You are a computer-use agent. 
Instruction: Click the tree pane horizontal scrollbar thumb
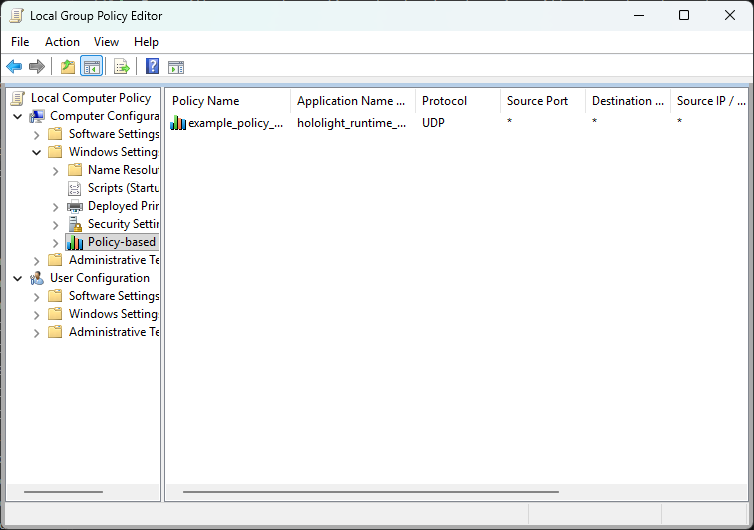63,492
